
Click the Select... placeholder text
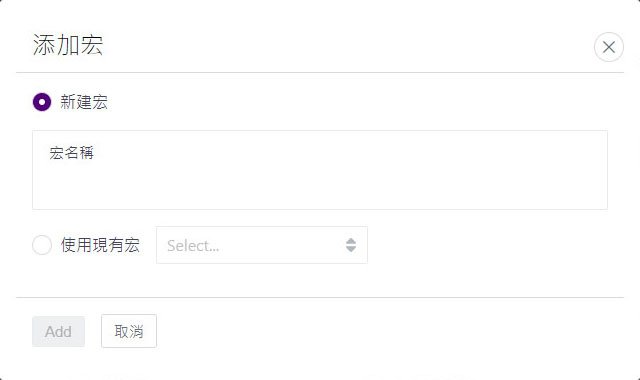[x=193, y=246]
